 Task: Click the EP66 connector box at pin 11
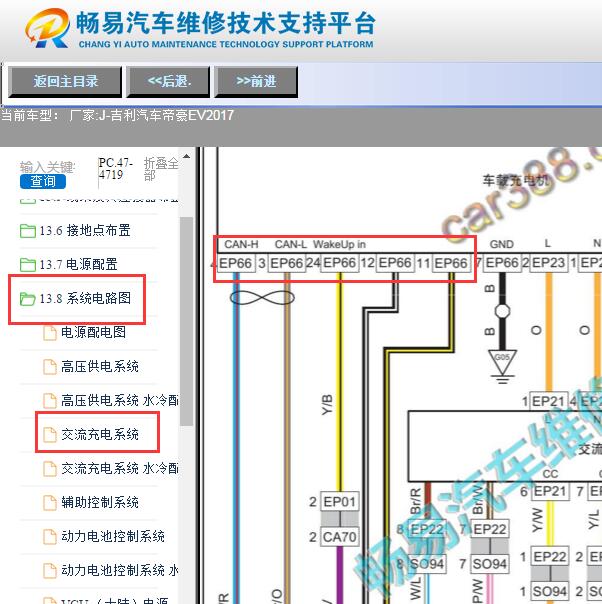point(451,263)
